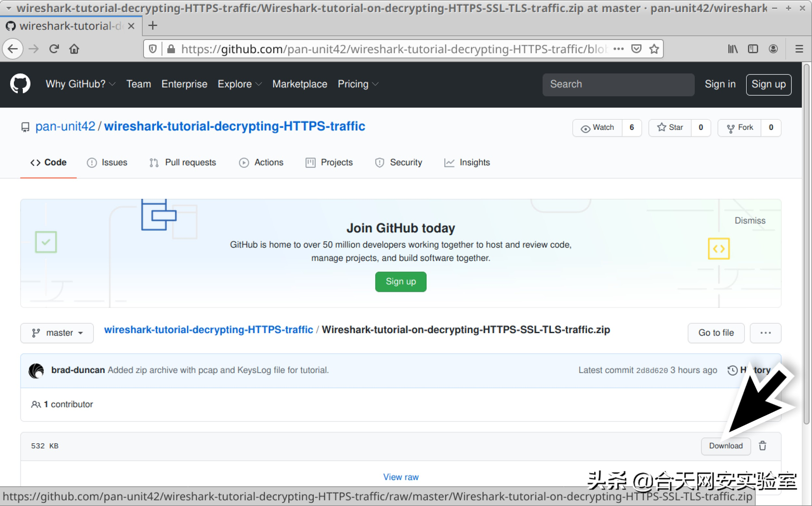
Task: Switch to the Projects tab
Action: click(x=329, y=162)
